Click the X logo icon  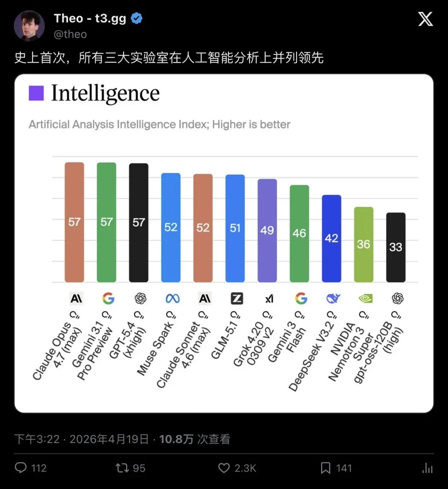(x=425, y=19)
